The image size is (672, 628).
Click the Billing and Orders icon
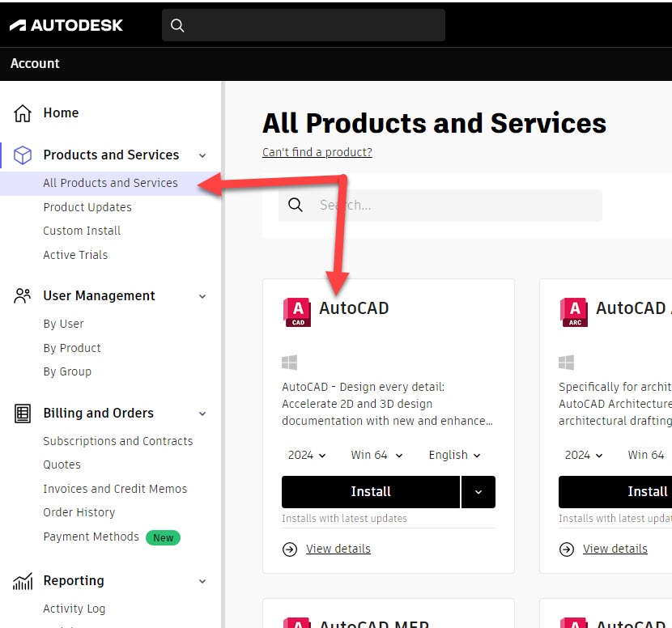(x=23, y=414)
